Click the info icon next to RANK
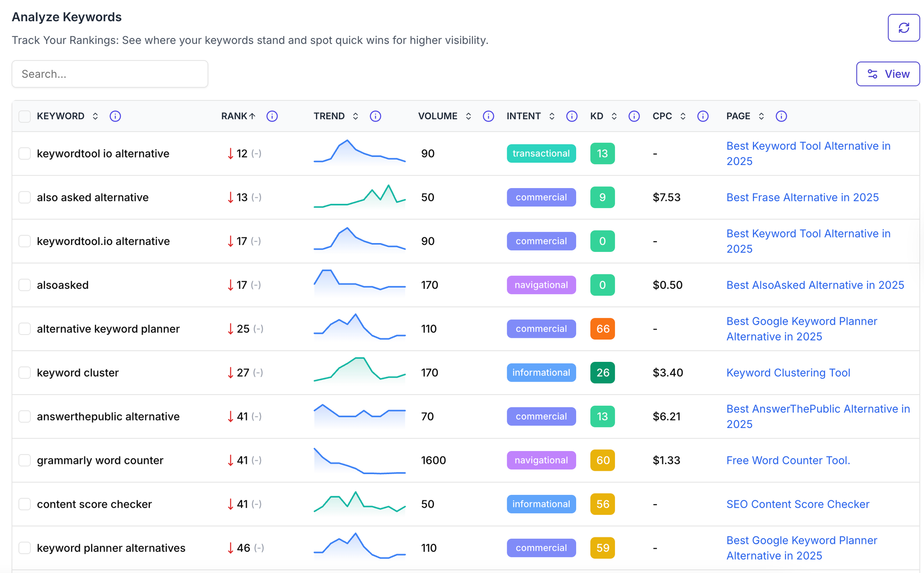The width and height of the screenshot is (924, 573). coord(272,116)
